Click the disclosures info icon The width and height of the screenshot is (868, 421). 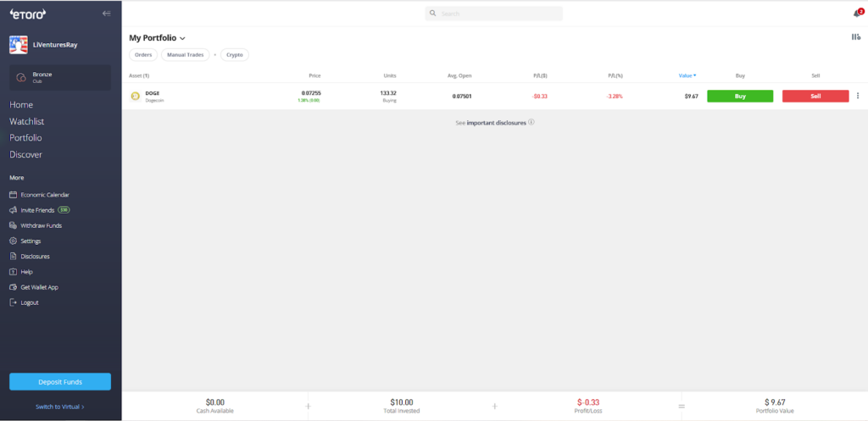click(x=531, y=122)
